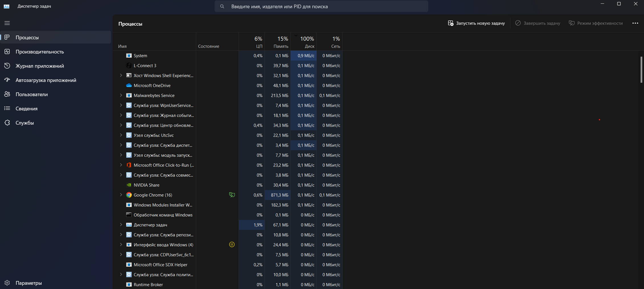Sort by the Состояние column header
The image size is (644, 289).
click(217, 42)
